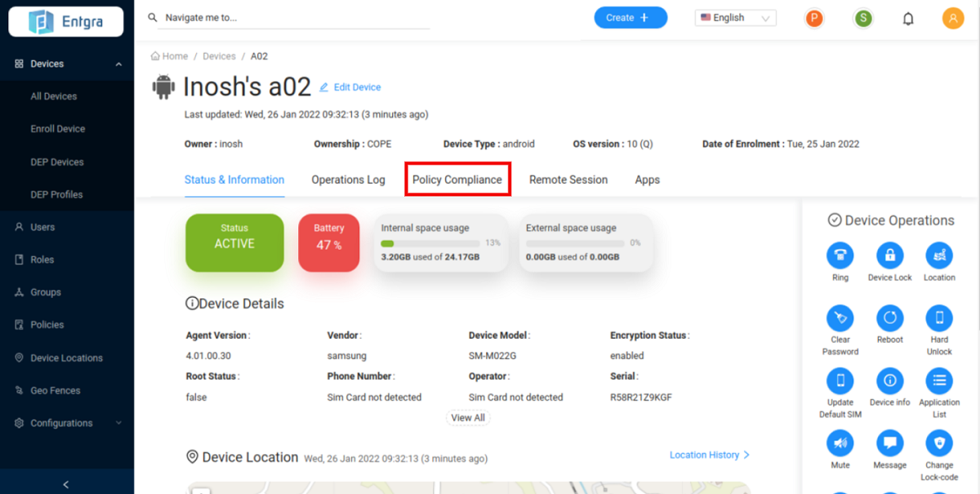Send a Message via Message icon
The height and width of the screenshot is (494, 980).
point(889,443)
